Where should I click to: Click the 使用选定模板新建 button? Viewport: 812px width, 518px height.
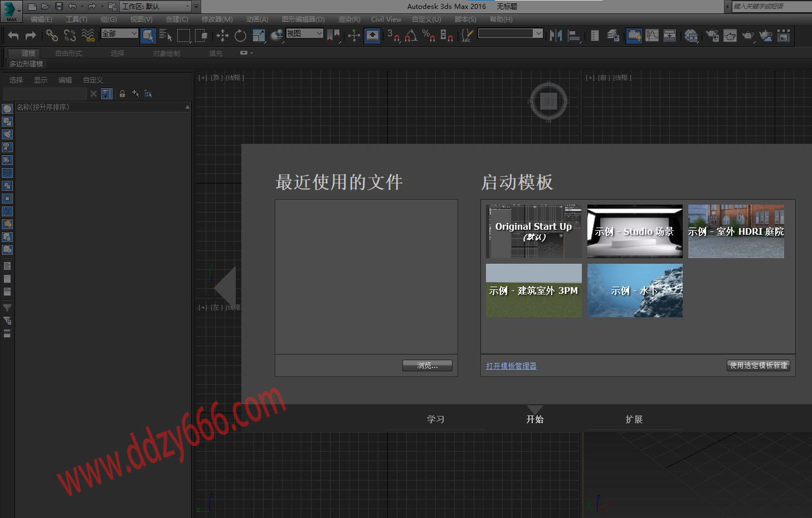pyautogui.click(x=758, y=366)
